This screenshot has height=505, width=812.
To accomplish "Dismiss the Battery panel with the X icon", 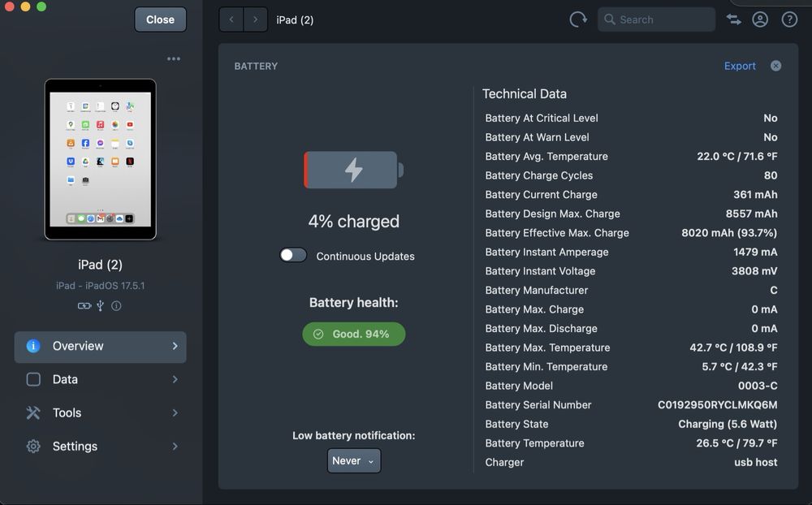I will tap(775, 66).
